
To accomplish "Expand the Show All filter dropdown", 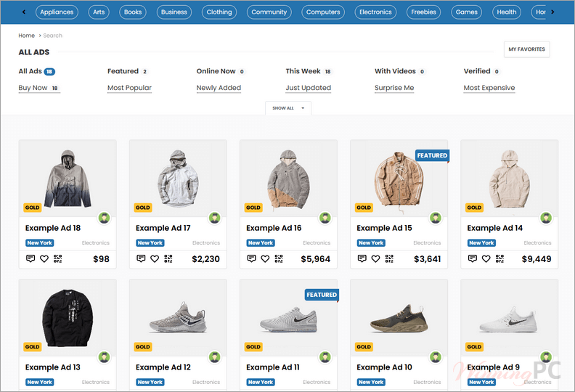I will coord(288,108).
